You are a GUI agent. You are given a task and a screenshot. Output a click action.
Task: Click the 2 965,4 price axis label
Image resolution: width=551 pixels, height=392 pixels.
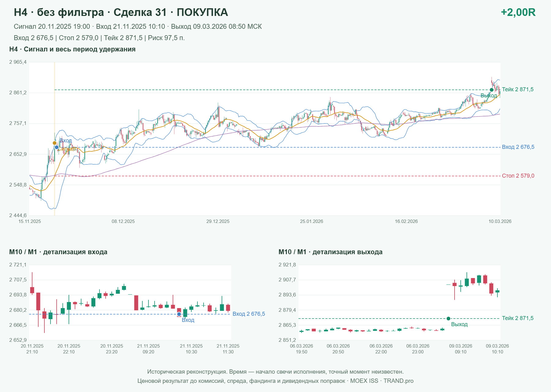click(18, 62)
